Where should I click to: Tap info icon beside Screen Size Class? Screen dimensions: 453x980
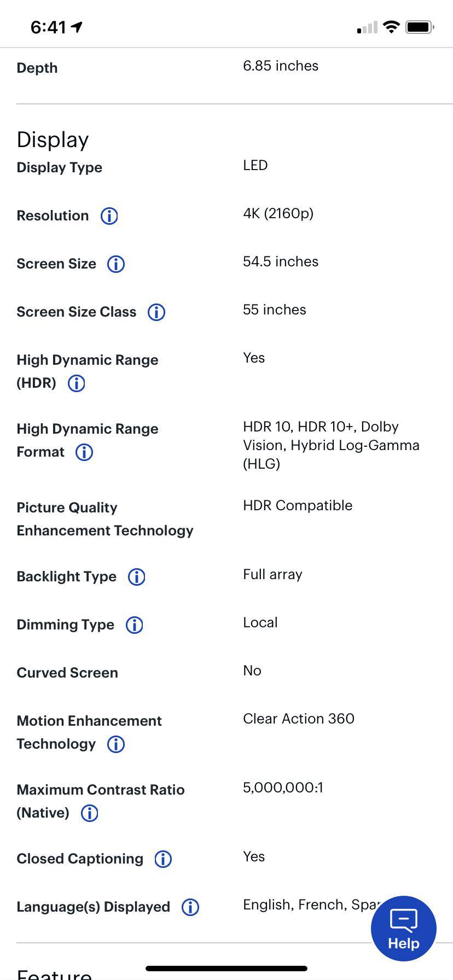click(156, 312)
